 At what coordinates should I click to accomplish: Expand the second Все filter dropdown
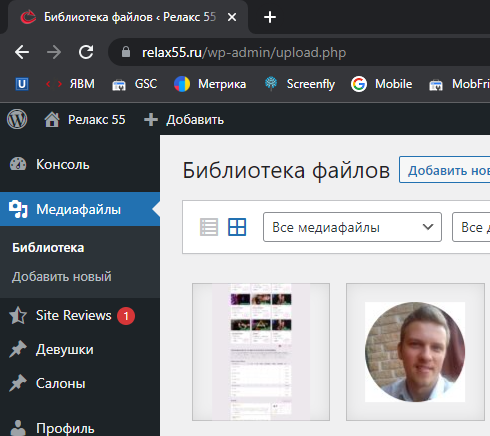[x=471, y=227]
